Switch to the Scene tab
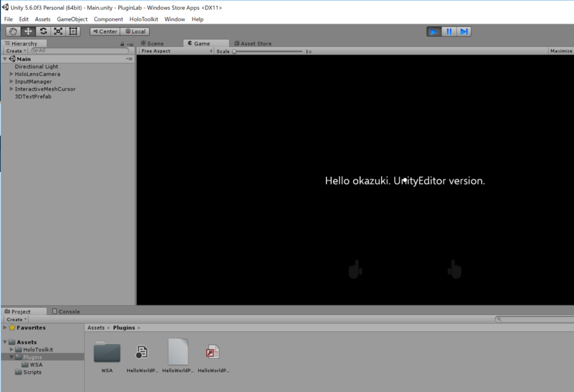The width and height of the screenshot is (574, 392). pos(152,43)
